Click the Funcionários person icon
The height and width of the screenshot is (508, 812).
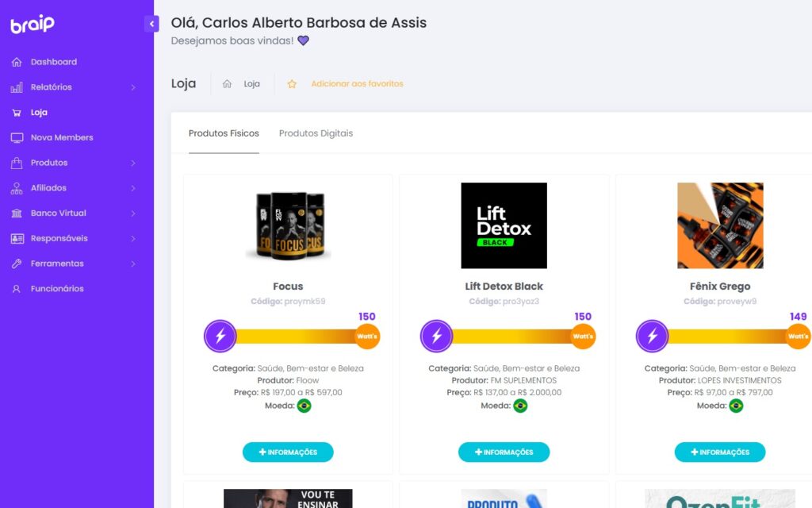[17, 289]
